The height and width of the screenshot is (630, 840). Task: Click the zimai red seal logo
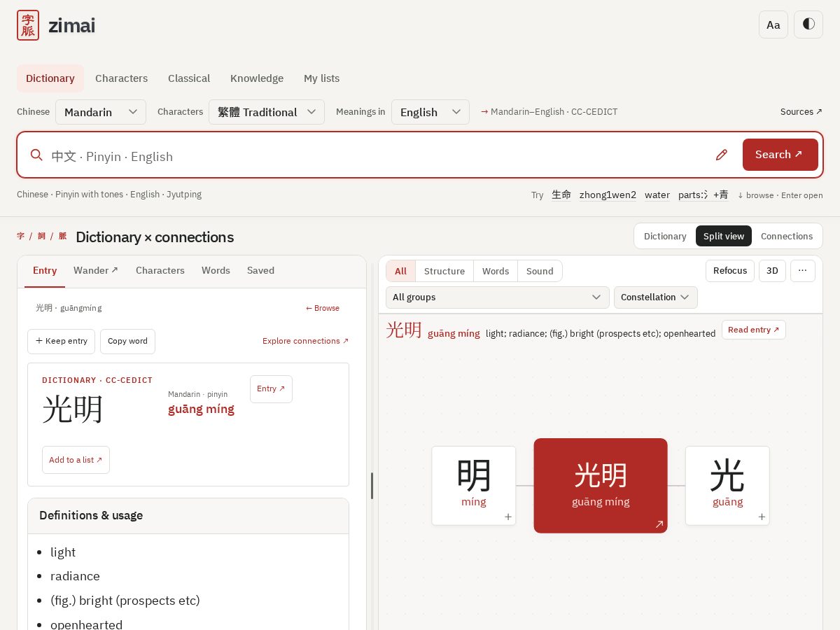(x=28, y=25)
